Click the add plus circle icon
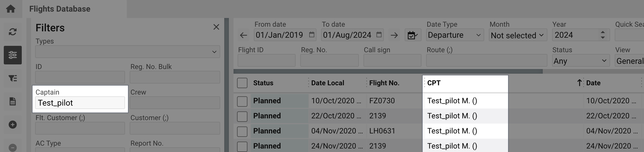The image size is (644, 152). pyautogui.click(x=12, y=125)
